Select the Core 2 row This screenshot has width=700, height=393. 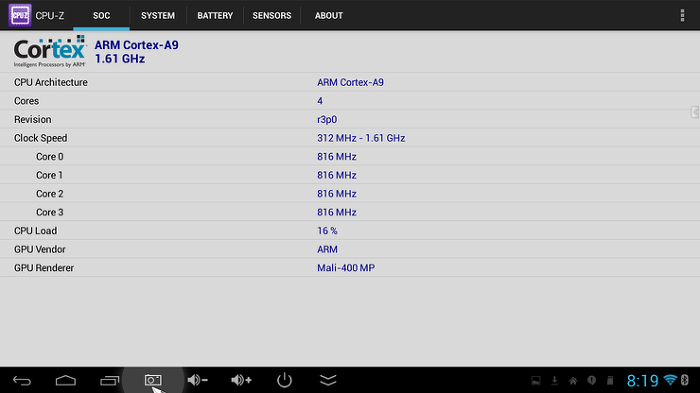point(350,193)
